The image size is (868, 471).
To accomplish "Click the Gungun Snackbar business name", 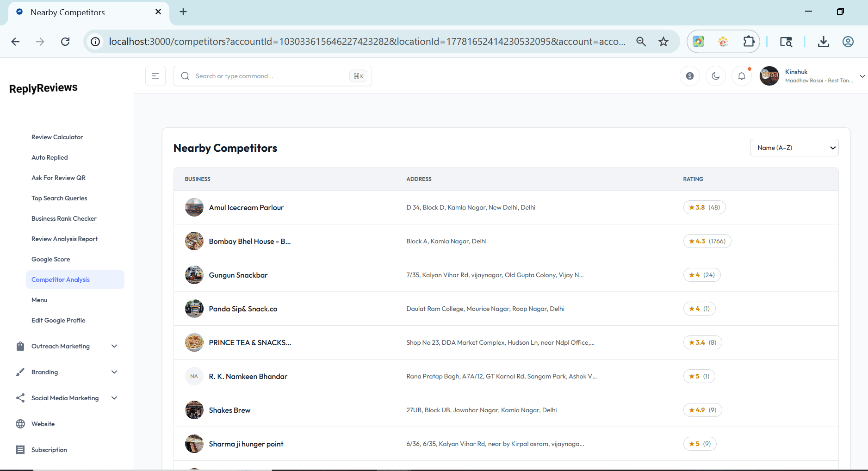I will [x=238, y=275].
